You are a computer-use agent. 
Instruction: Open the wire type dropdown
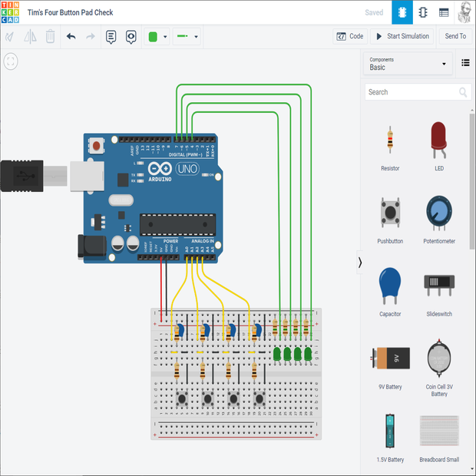[187, 36]
